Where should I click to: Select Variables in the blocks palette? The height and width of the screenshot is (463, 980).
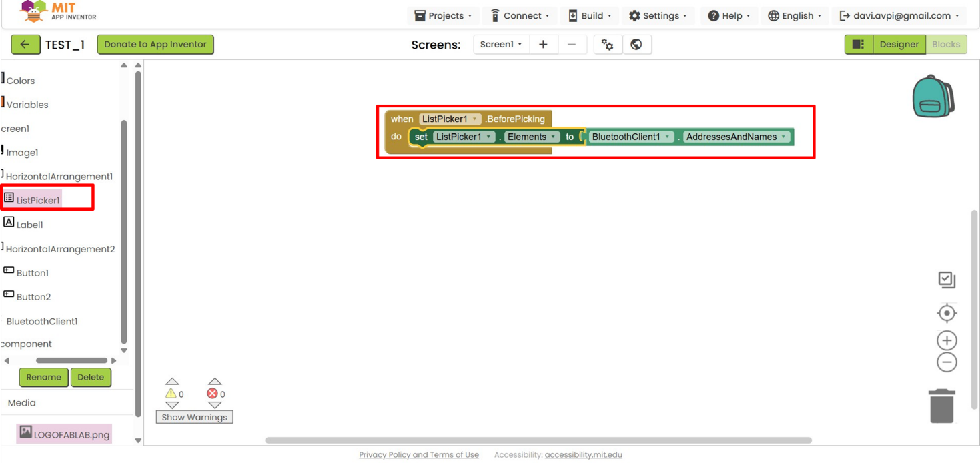[x=27, y=105]
